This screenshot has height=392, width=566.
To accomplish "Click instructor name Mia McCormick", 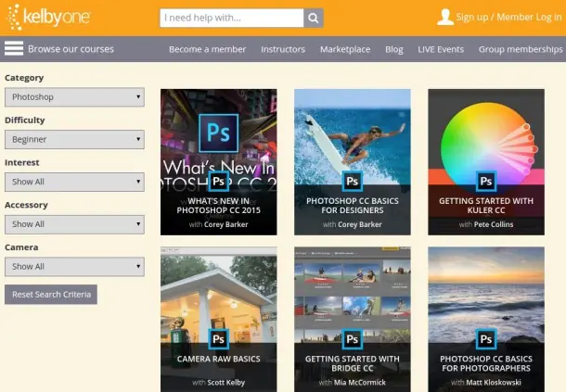I will (360, 382).
